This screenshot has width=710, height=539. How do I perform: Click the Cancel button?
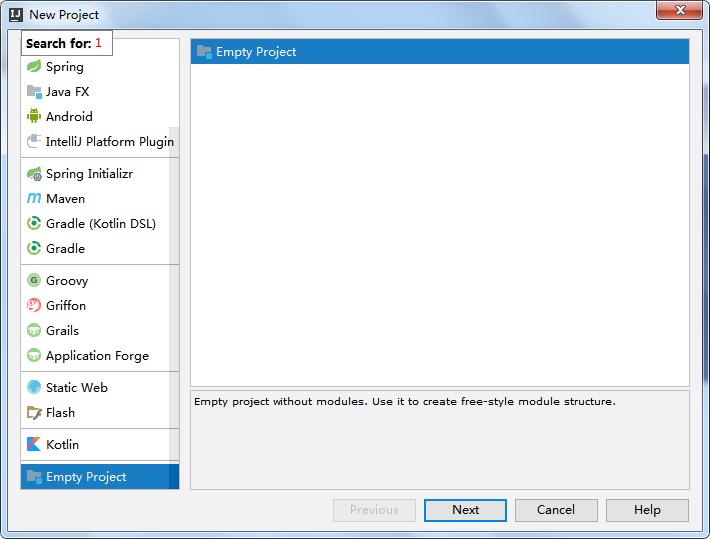click(x=556, y=510)
